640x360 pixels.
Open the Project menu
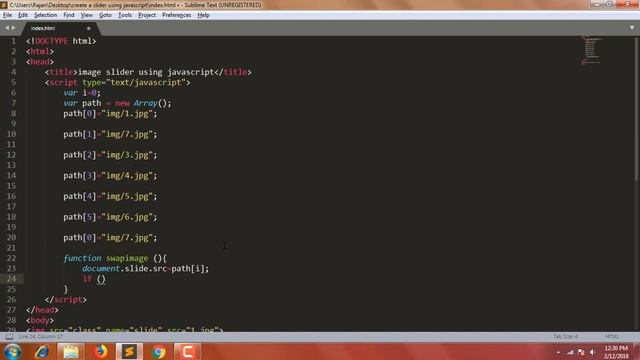(x=147, y=15)
